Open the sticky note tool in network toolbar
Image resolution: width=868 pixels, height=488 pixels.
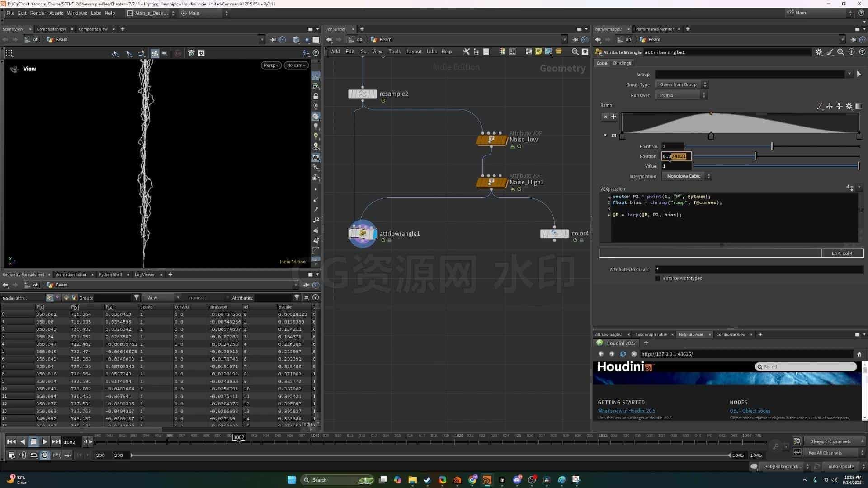click(x=538, y=52)
